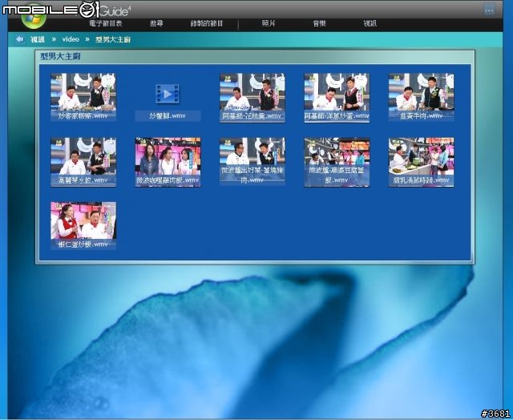
Task: Switch to the 視訊 section in top menu
Action: pos(370,23)
